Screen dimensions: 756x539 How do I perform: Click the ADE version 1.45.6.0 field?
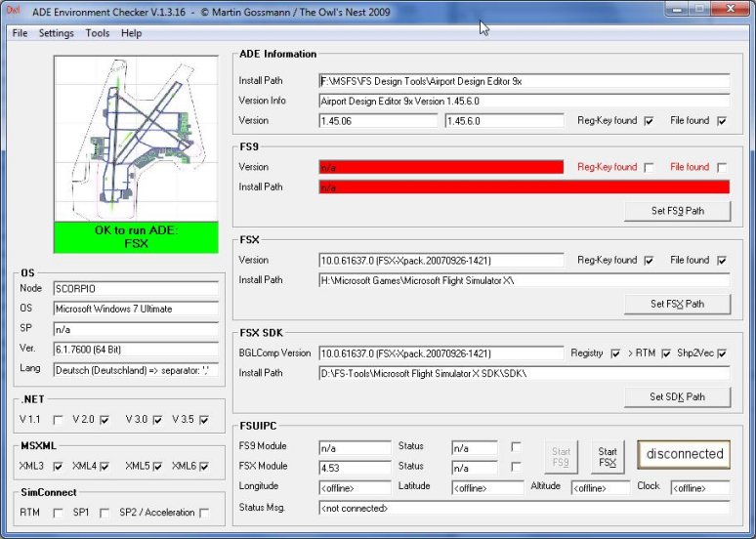504,121
